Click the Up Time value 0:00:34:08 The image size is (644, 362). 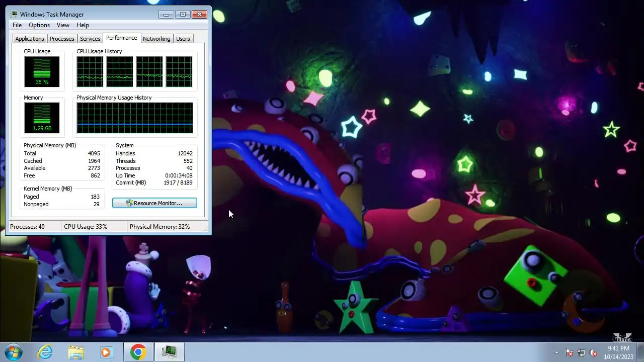(179, 175)
